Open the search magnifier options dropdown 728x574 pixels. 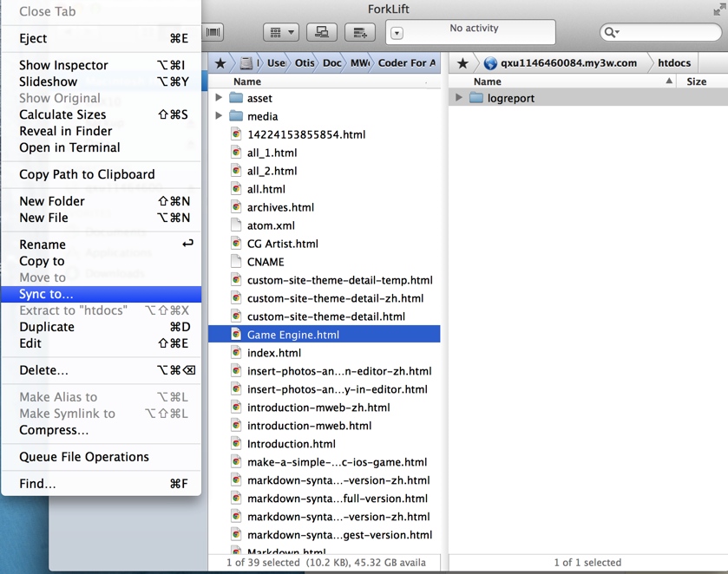click(x=612, y=32)
